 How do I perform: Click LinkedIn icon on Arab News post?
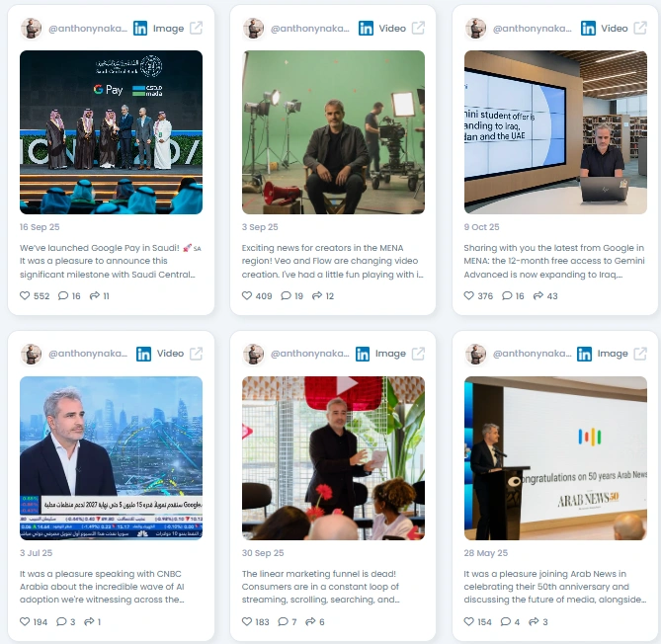[x=584, y=354]
